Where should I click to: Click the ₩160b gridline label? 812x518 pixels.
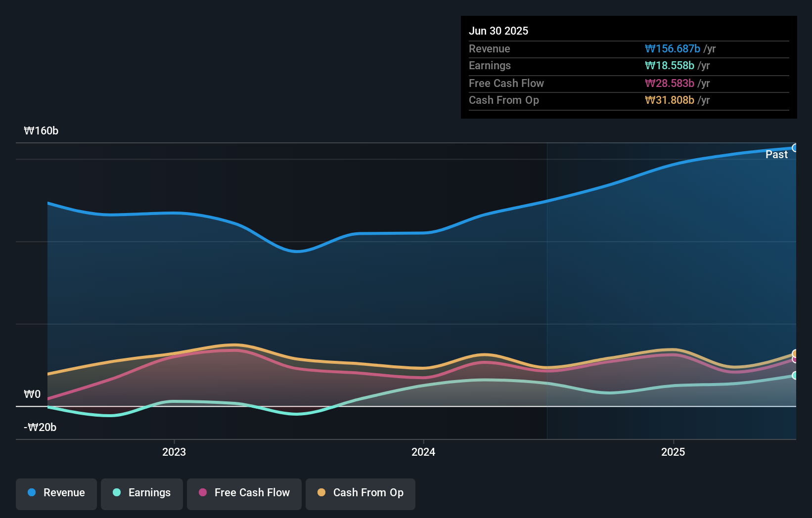[42, 131]
